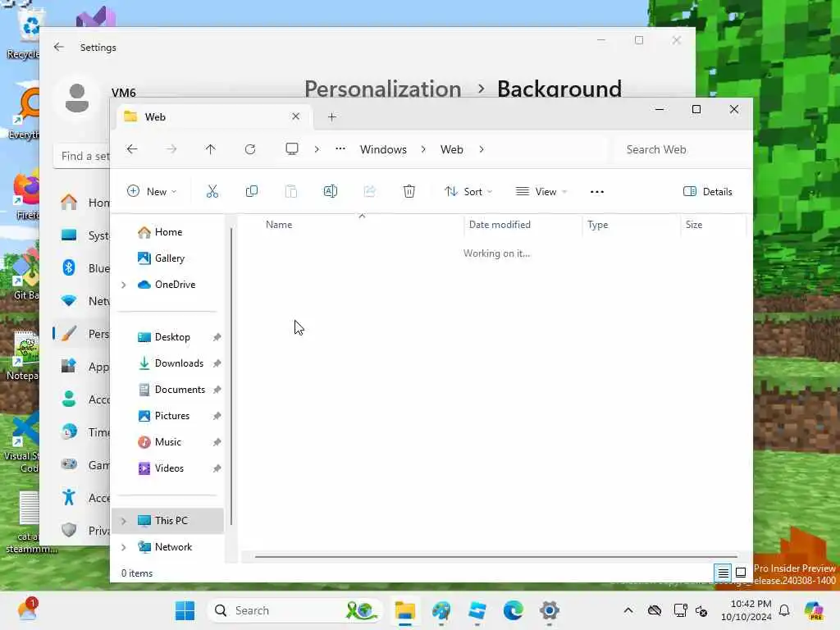Open Settings gear on taskbar
This screenshot has width=840, height=630.
pyautogui.click(x=549, y=610)
